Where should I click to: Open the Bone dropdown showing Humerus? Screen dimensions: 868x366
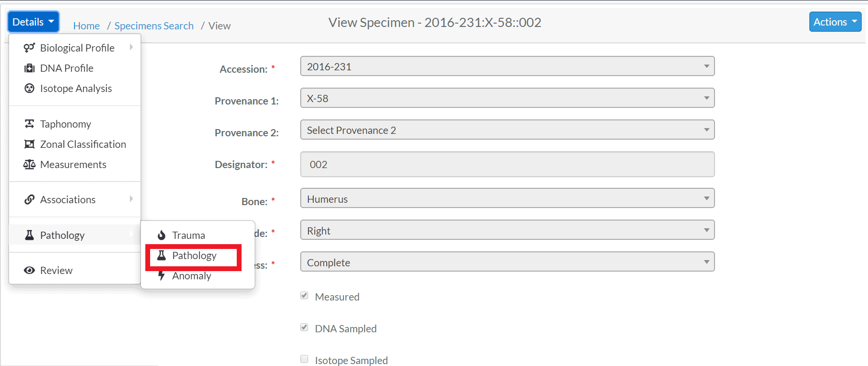(x=507, y=198)
